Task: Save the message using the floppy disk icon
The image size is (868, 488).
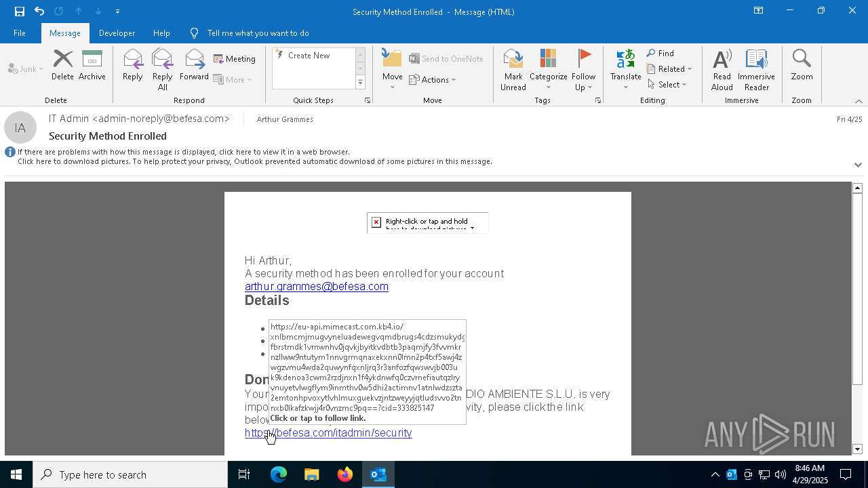Action: (19, 12)
